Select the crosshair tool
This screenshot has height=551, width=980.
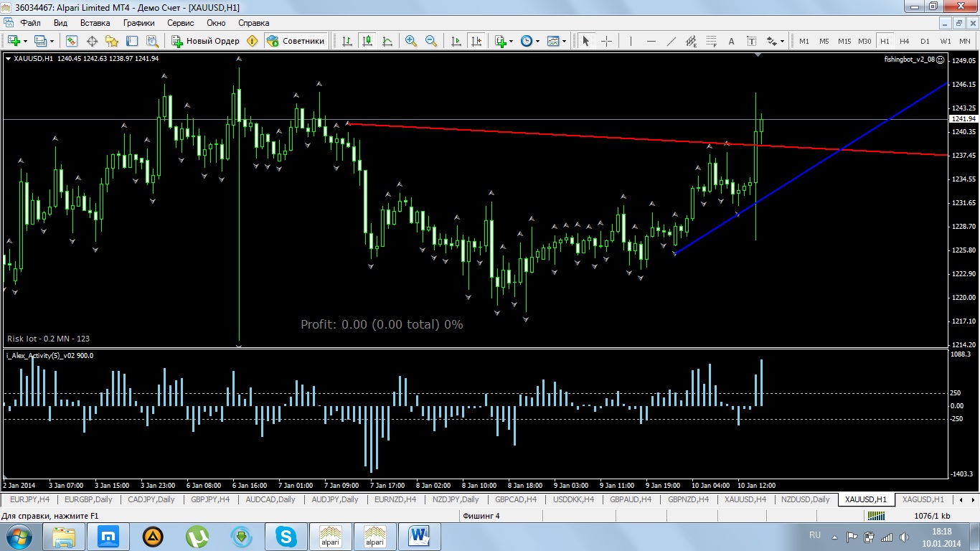pos(606,41)
